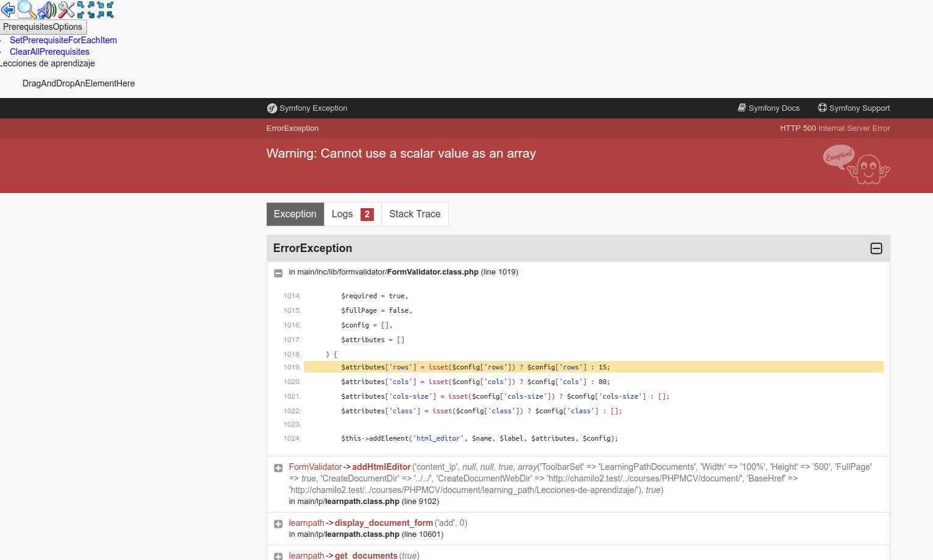
Task: Expand the addHtmlEditor stack trace entry
Action: coord(278,467)
